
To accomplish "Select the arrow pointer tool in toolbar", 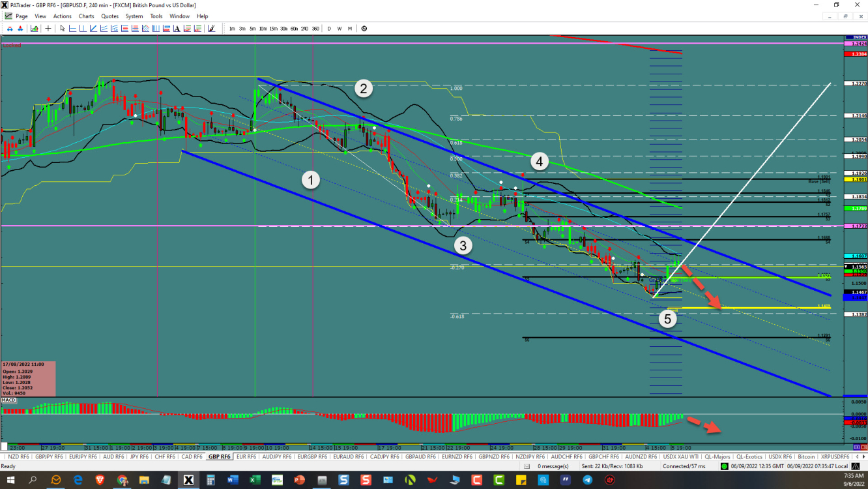I will point(63,28).
